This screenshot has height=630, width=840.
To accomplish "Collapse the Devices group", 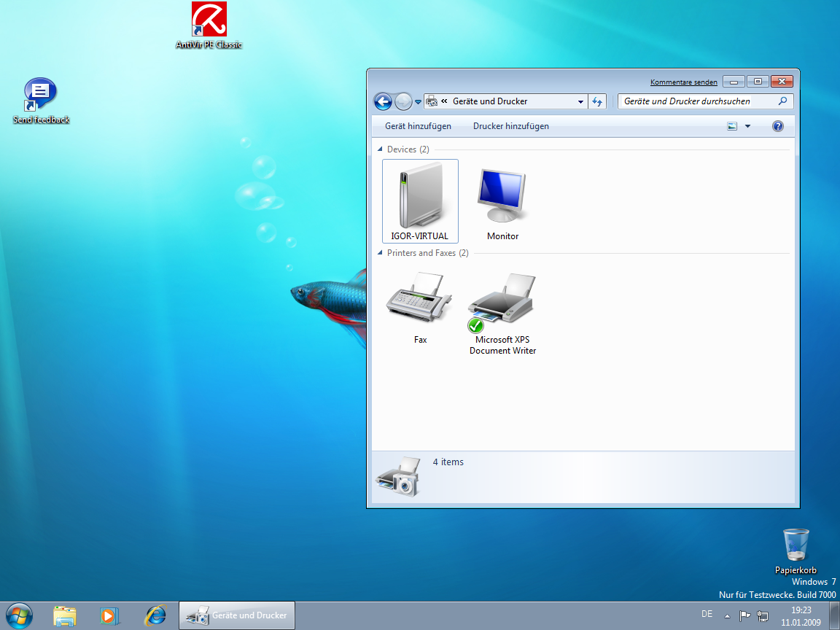I will (x=380, y=149).
